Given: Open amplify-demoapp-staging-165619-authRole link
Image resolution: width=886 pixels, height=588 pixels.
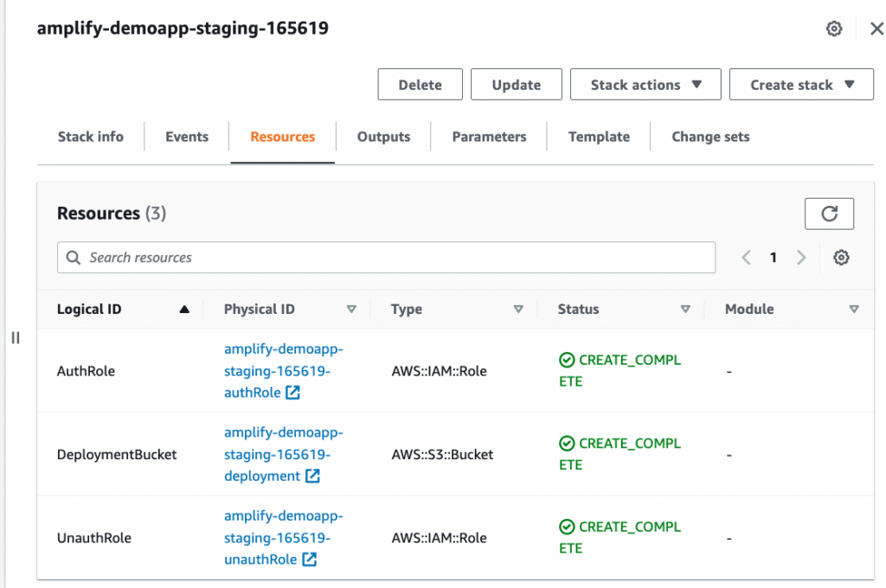Looking at the screenshot, I should [283, 371].
